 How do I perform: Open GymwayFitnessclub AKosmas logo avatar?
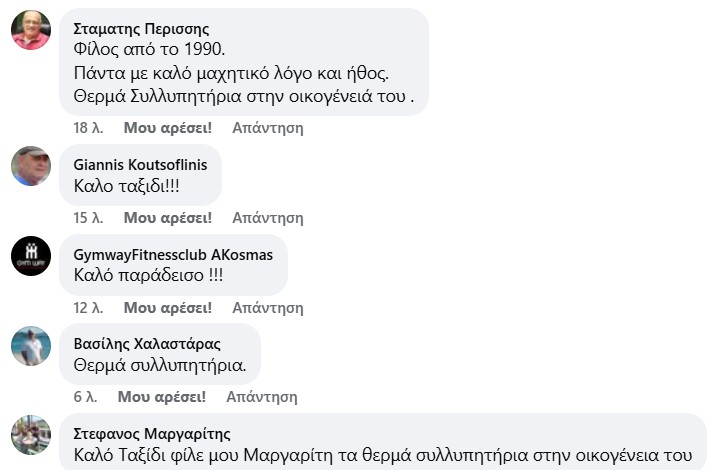click(x=31, y=256)
